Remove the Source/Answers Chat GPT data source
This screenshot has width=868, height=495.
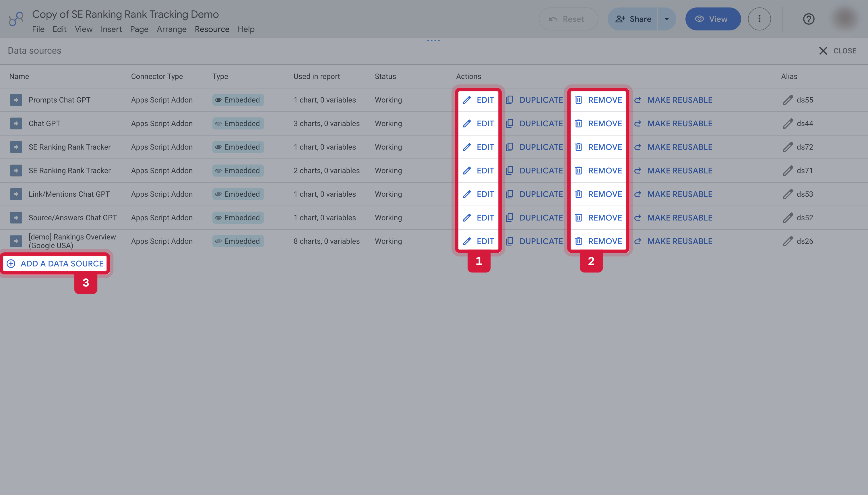(x=598, y=218)
